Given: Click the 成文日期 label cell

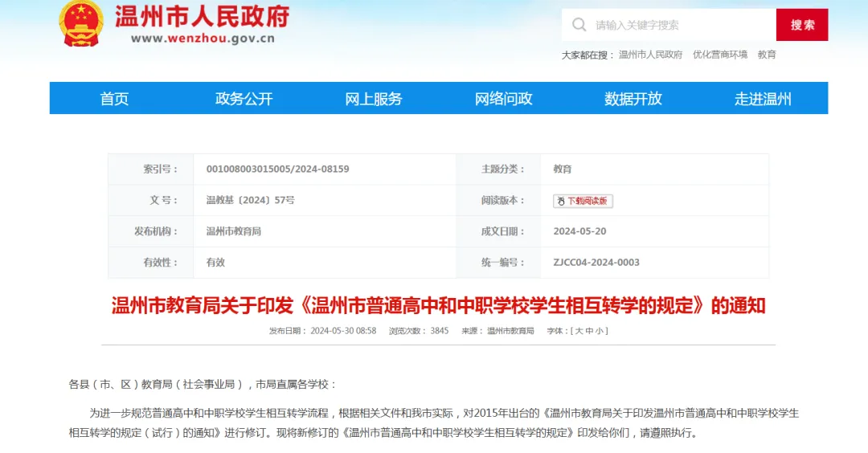Looking at the screenshot, I should (x=498, y=231).
